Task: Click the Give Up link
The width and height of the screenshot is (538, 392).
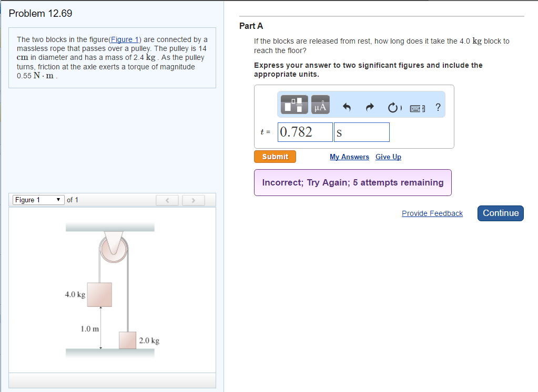Action: coord(388,157)
